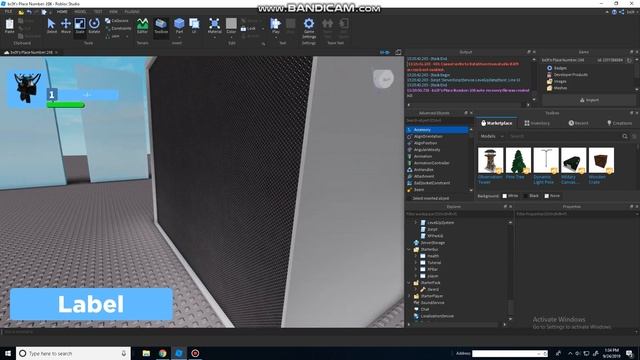Refresh the Game panel

[x=629, y=60]
